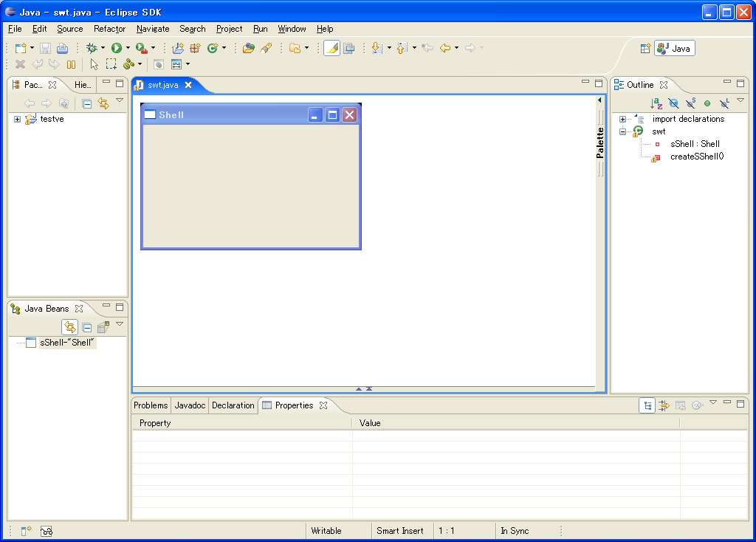Viewport: 756px width, 542px height.
Task: Open the Debug dropdown arrow
Action: (103, 48)
